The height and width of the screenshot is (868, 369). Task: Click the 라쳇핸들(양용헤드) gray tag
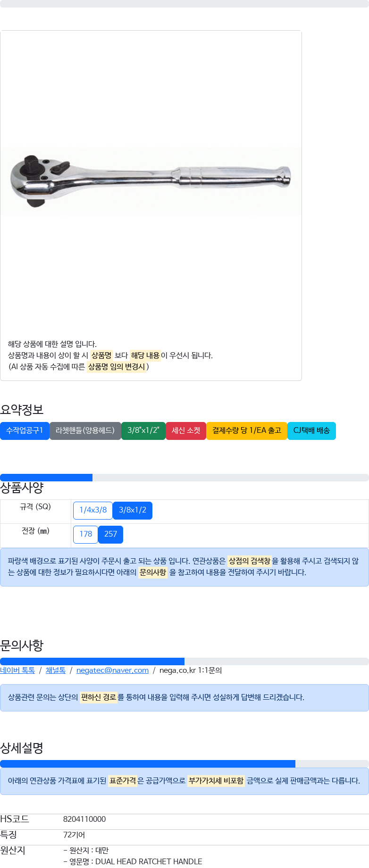click(x=85, y=430)
